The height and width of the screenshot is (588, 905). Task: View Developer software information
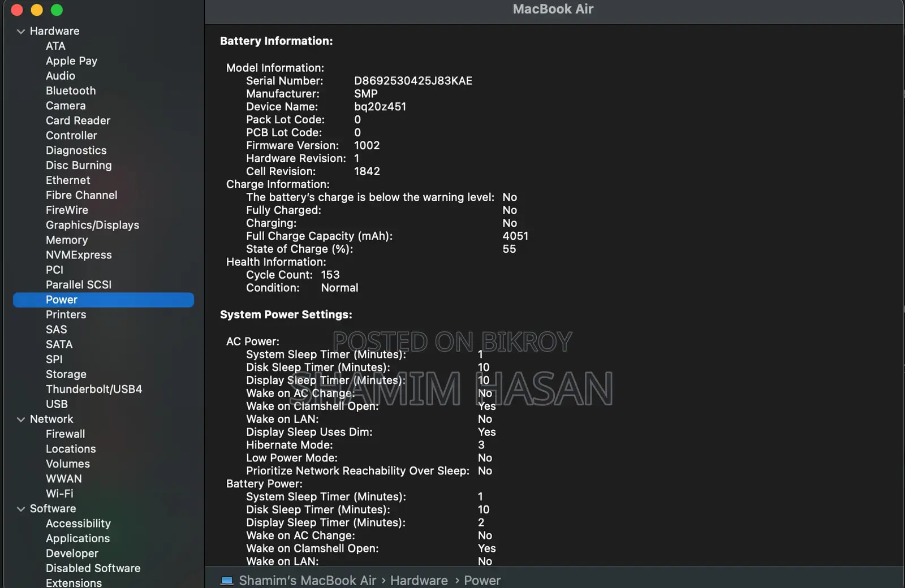click(x=72, y=554)
